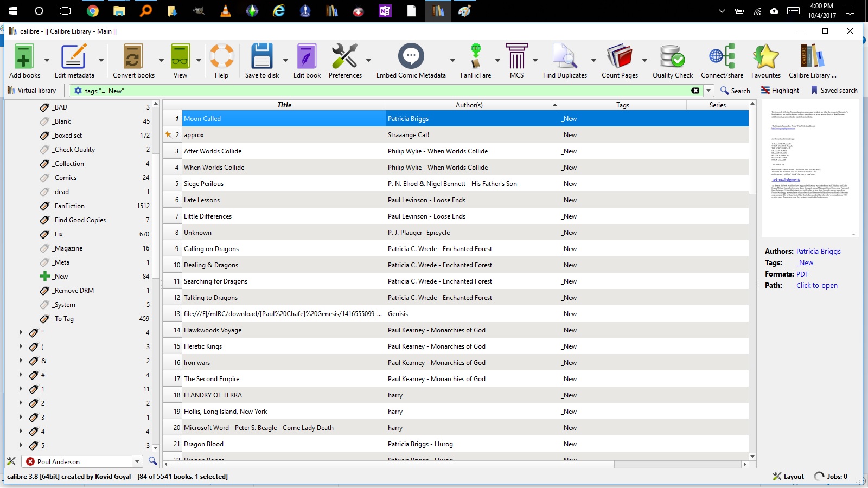
Task: Open the Layout button
Action: (788, 477)
